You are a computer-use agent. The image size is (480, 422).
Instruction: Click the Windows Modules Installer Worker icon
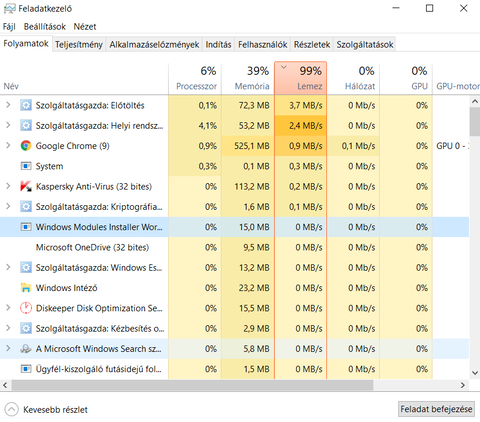click(26, 227)
